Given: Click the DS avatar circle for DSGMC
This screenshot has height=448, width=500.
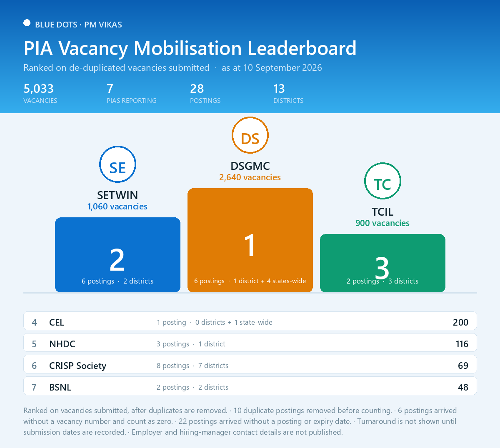Looking at the screenshot, I should [x=250, y=135].
